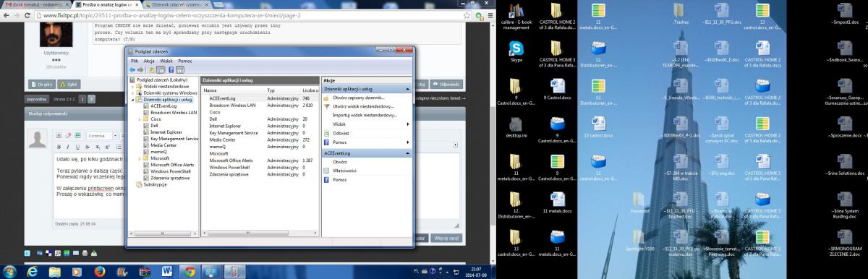Select the memoQ row in the list
The height and width of the screenshot is (279, 868).
pos(260,146)
